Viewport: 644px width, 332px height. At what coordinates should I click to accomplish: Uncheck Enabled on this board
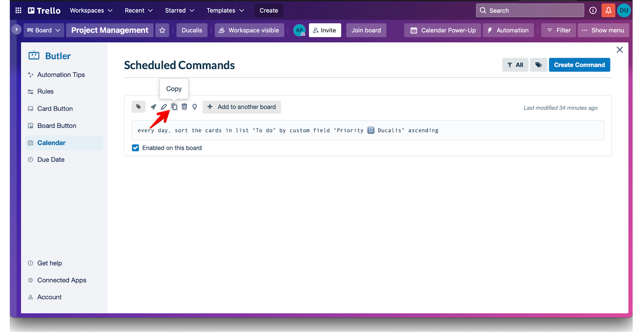pos(136,148)
